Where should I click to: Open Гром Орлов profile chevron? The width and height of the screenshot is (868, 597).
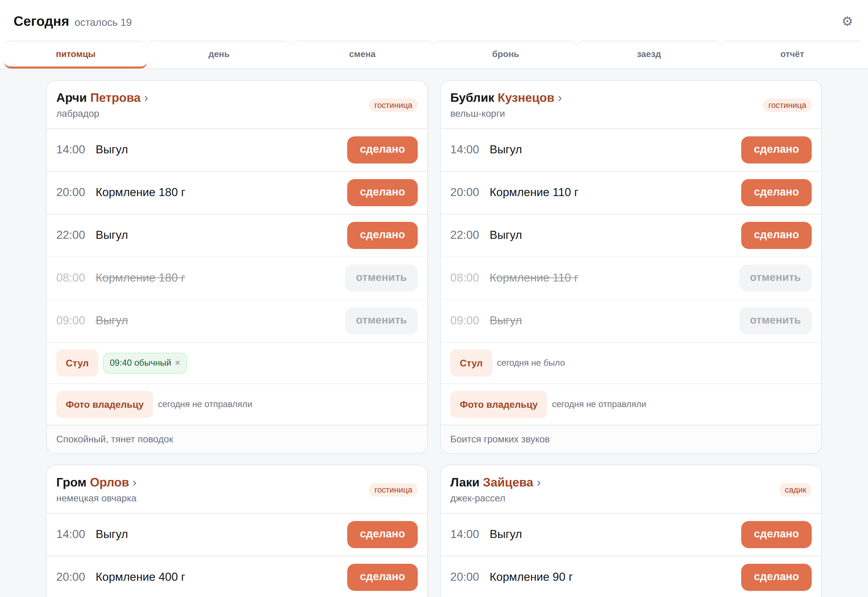click(135, 483)
